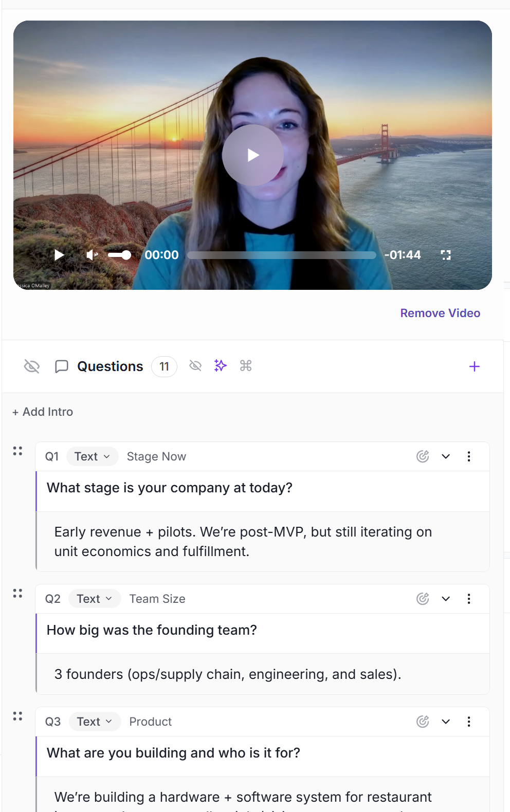Viewport: 510px width, 812px height.
Task: Click the sparkle AI icon beside Questions
Action: pyautogui.click(x=221, y=365)
